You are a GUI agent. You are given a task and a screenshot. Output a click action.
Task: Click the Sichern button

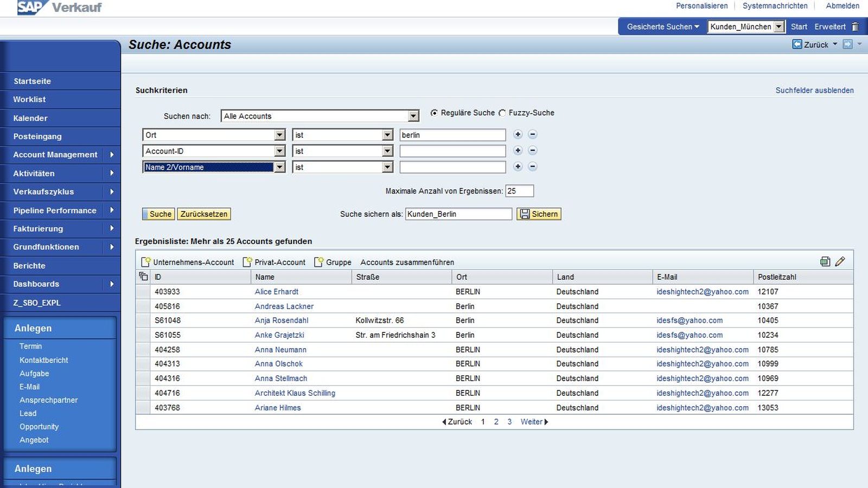[539, 214]
